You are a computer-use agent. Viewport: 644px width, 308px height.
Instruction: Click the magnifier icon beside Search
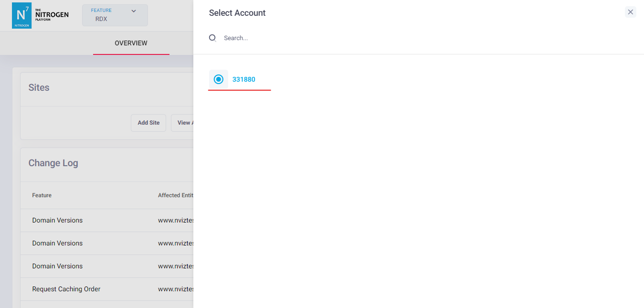click(213, 38)
